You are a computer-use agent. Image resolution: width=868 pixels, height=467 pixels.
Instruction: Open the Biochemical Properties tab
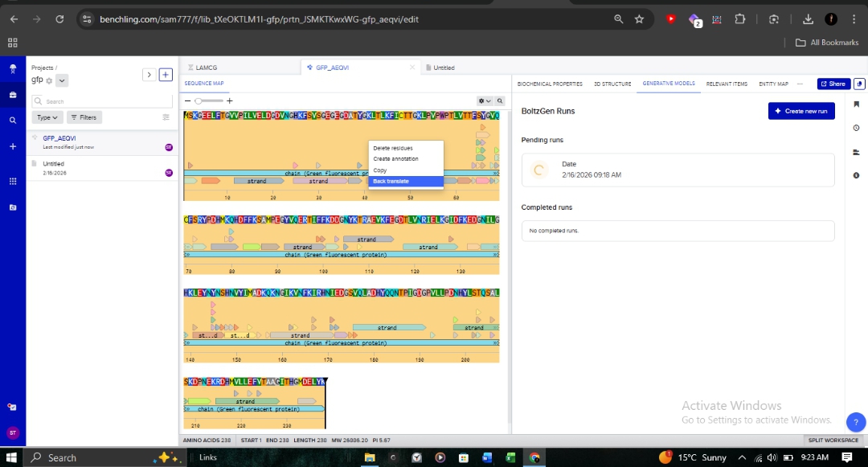pyautogui.click(x=550, y=84)
